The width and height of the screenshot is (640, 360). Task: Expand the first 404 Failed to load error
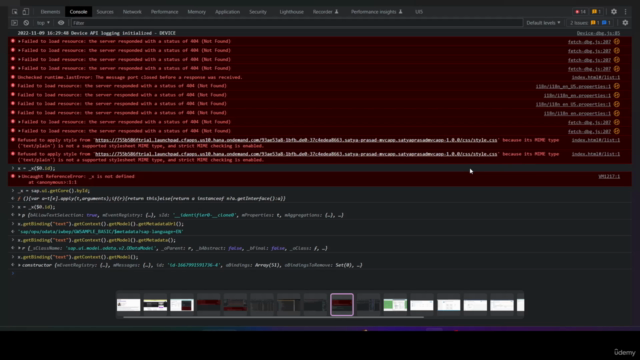[19, 41]
